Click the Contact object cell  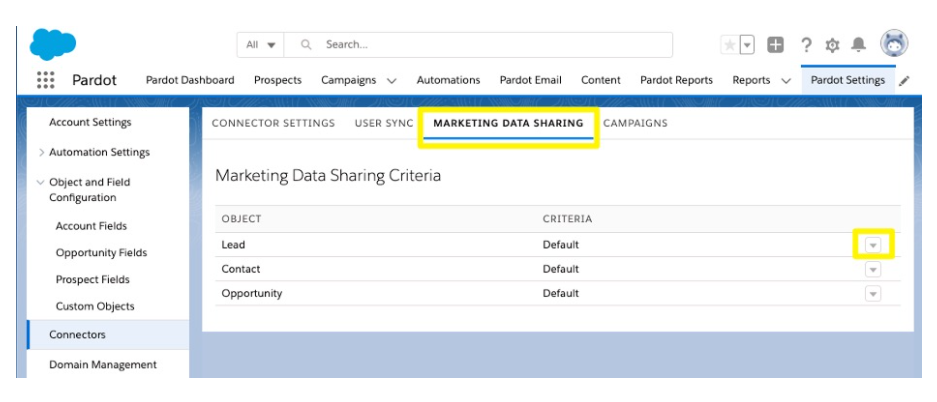[x=241, y=269]
